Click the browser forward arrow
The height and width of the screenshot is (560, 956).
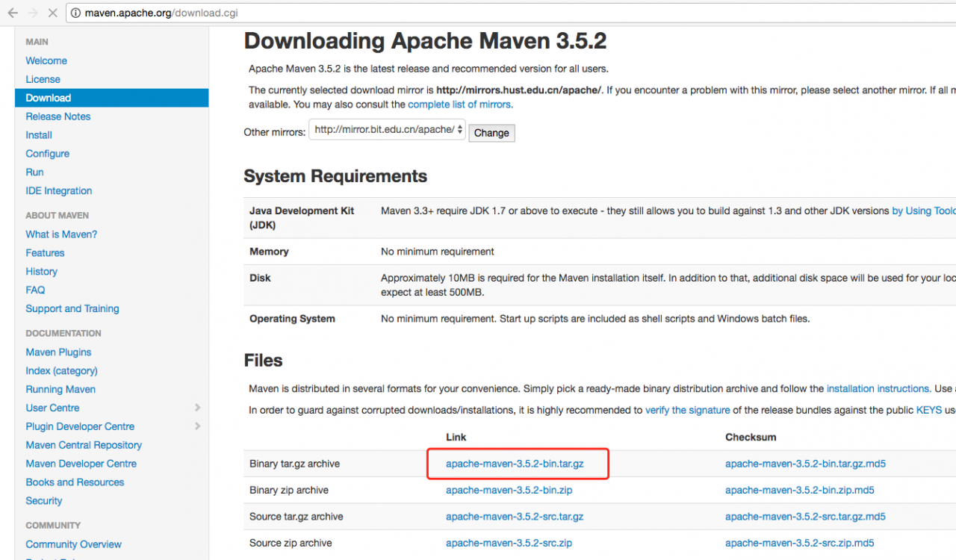pos(33,13)
